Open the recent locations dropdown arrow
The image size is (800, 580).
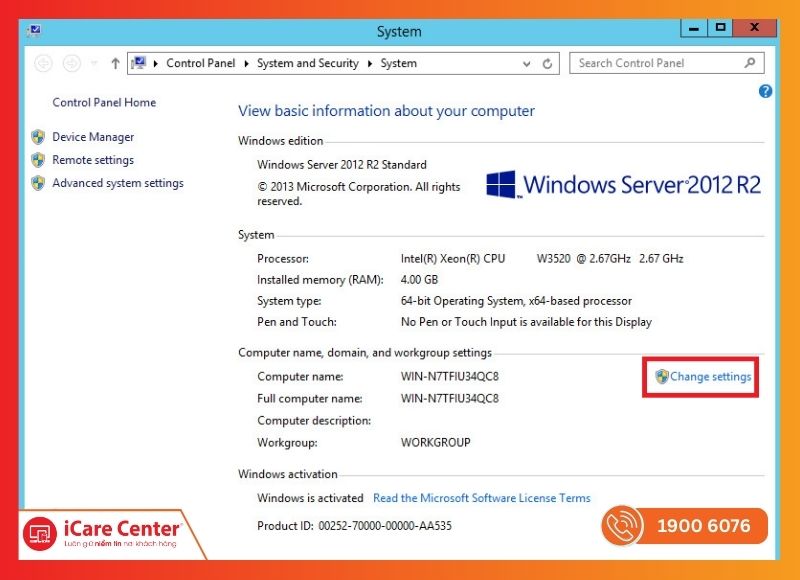pos(94,63)
